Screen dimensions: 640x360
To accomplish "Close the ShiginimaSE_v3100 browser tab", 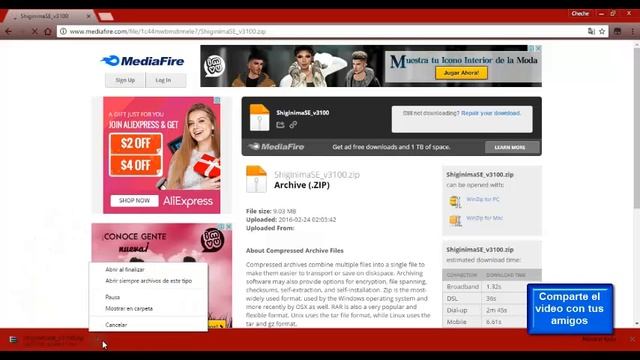I will pyautogui.click(x=89, y=16).
